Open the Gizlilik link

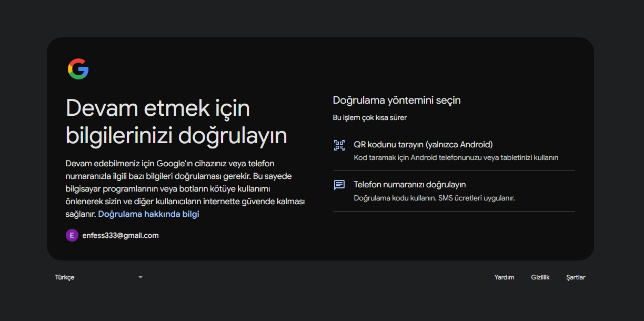540,277
